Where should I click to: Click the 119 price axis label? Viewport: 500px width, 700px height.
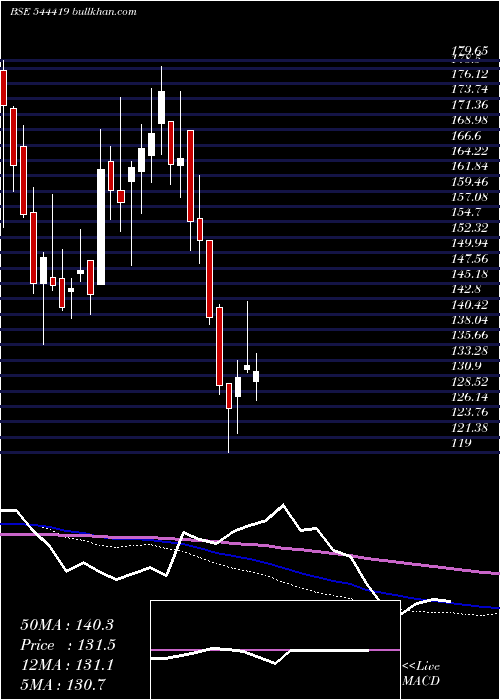pos(462,443)
